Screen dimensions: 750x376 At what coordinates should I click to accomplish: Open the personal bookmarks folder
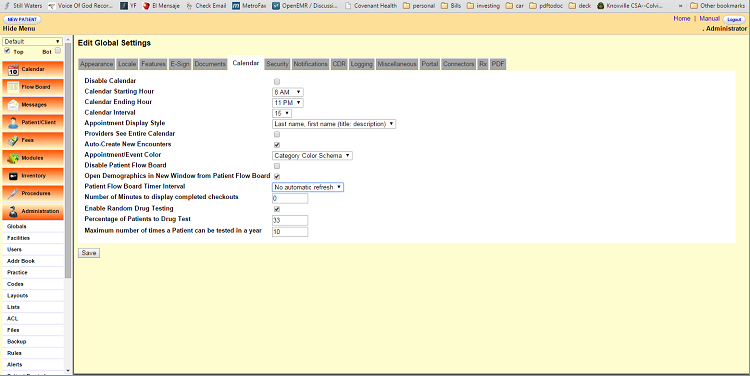[419, 6]
